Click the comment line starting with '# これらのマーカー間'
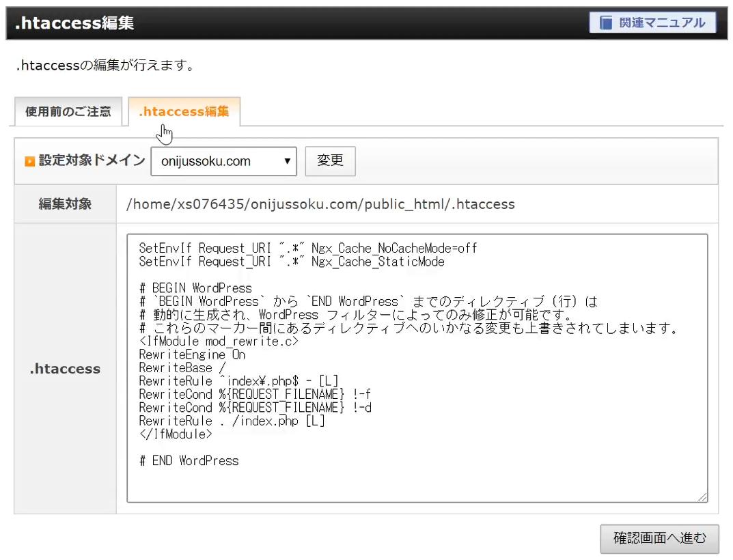 click(x=409, y=328)
